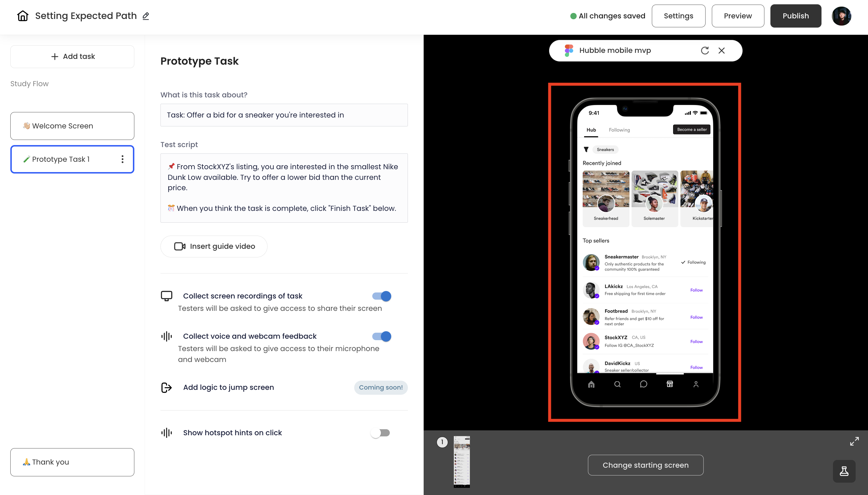Focus the task description input field
The image size is (868, 495).
284,115
